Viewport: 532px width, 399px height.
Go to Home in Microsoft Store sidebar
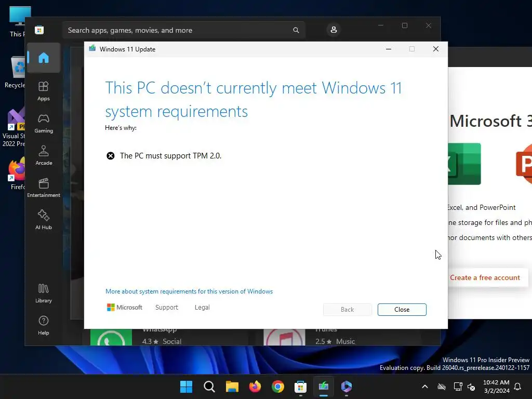(44, 58)
